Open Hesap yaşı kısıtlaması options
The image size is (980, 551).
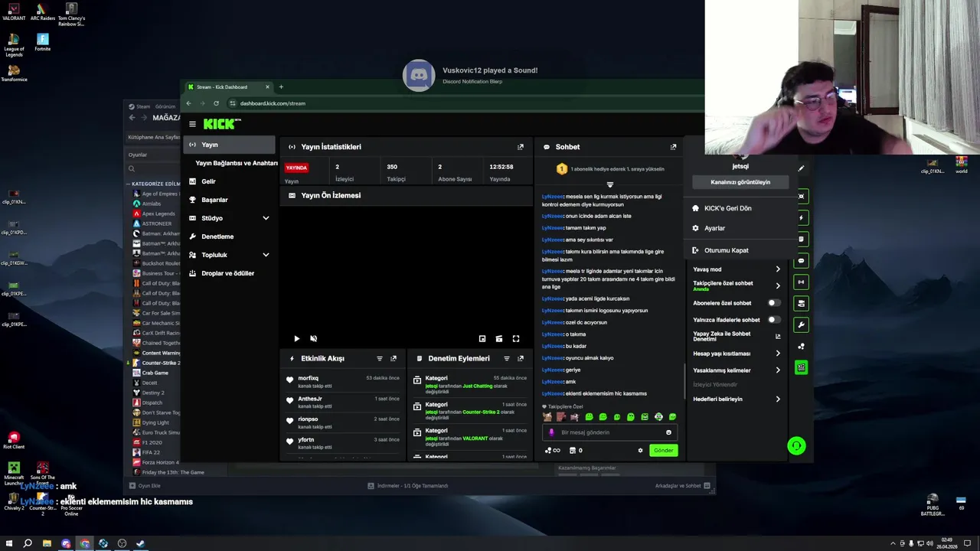click(x=737, y=354)
